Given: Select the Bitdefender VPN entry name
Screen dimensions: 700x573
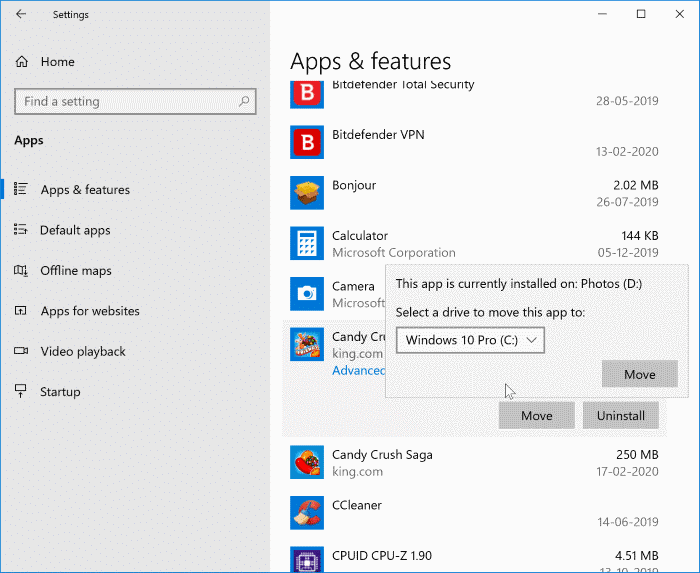Looking at the screenshot, I should 378,134.
